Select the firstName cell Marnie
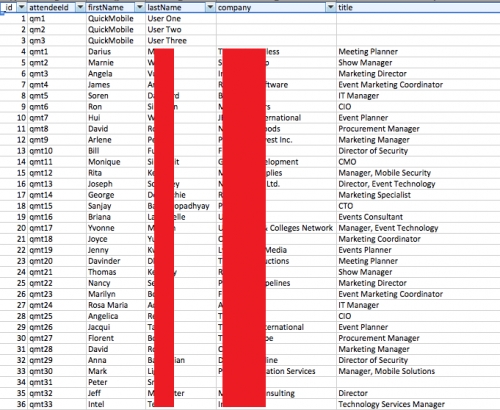The height and width of the screenshot is (410, 500). click(116, 63)
